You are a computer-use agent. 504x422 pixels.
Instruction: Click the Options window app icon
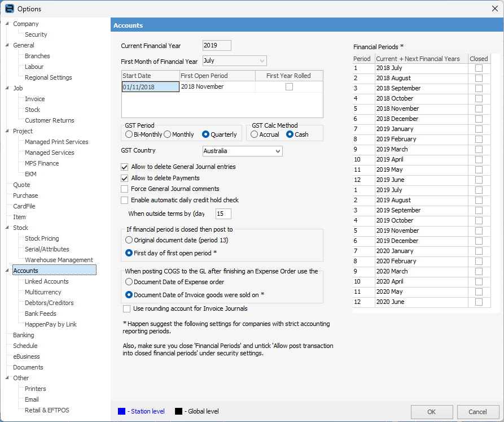9,8
